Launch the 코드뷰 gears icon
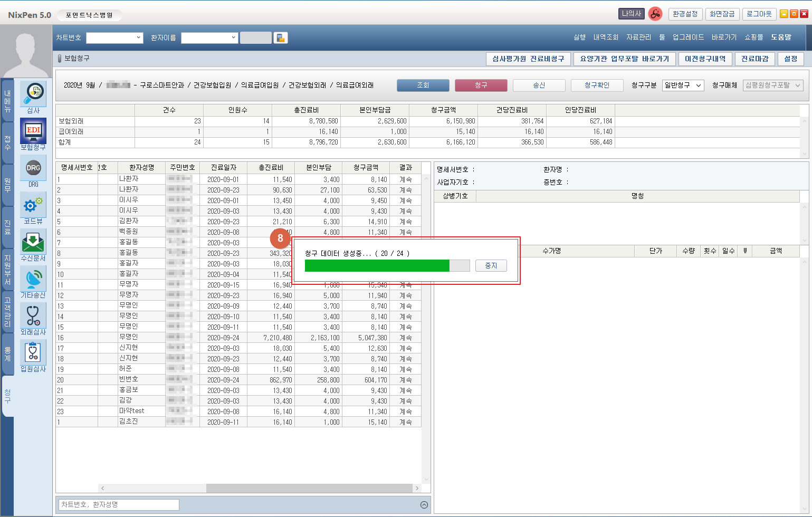Image resolution: width=812 pixels, height=517 pixels. tap(33, 205)
